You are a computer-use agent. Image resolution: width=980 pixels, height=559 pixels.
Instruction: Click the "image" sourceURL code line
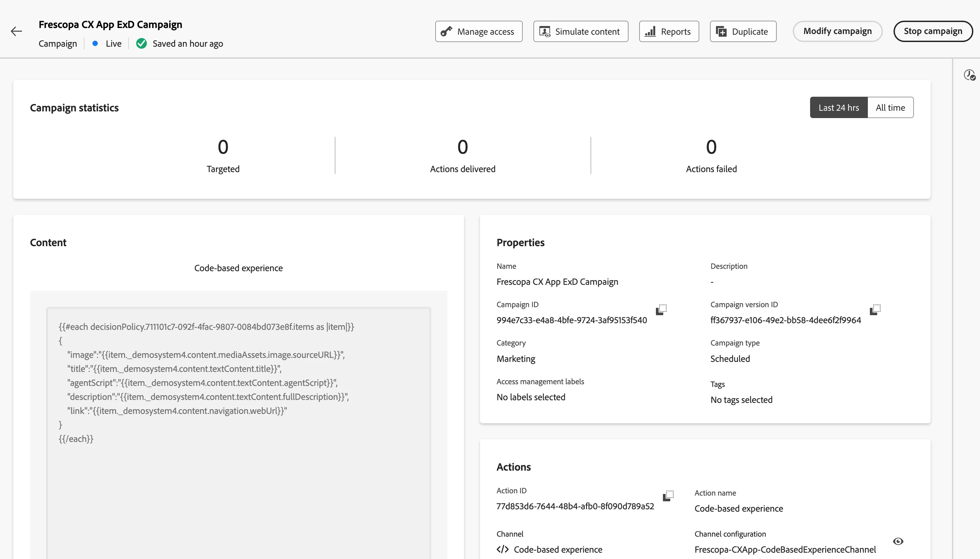point(206,355)
